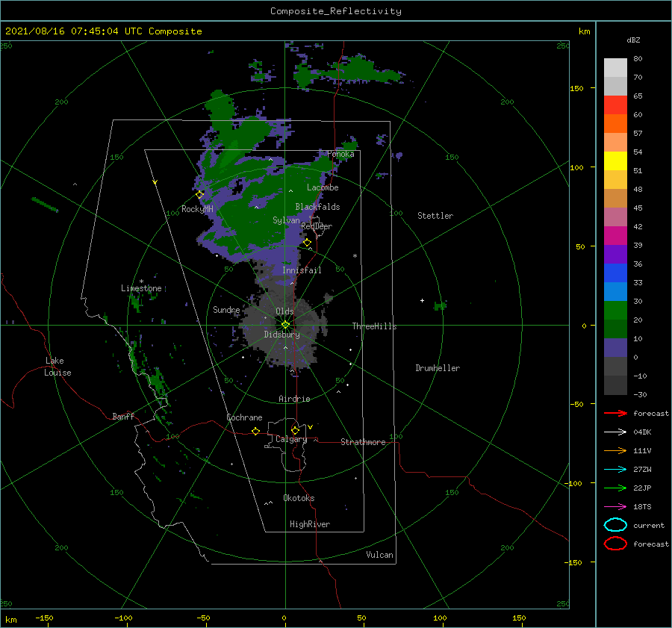
Task: Click the ThreeHills city label
Action: [375, 326]
